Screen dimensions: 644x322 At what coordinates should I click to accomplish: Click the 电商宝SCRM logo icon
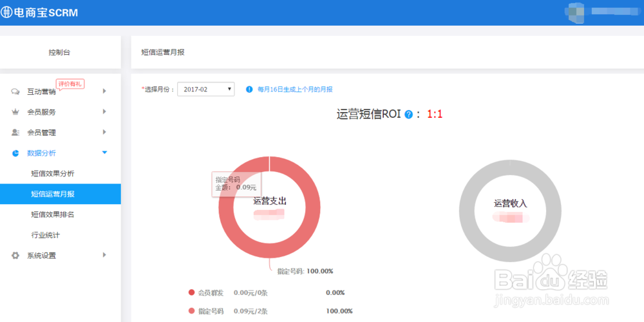(6, 13)
